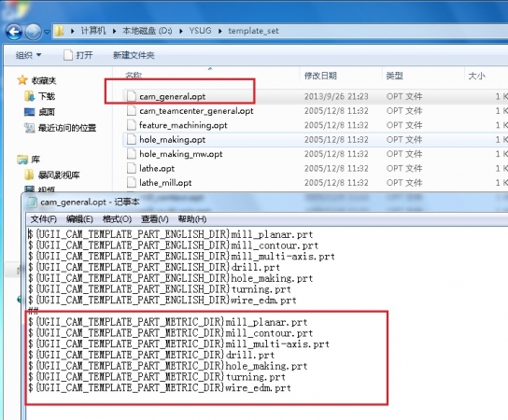Image resolution: width=508 pixels, height=420 pixels.
Task: Open 格式(O) menu in Notepad
Action: [117, 219]
